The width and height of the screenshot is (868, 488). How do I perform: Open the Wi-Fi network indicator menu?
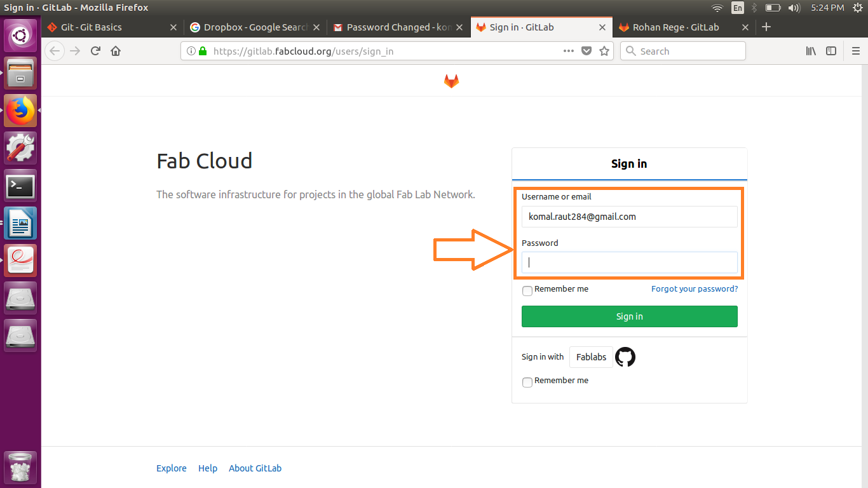(717, 8)
